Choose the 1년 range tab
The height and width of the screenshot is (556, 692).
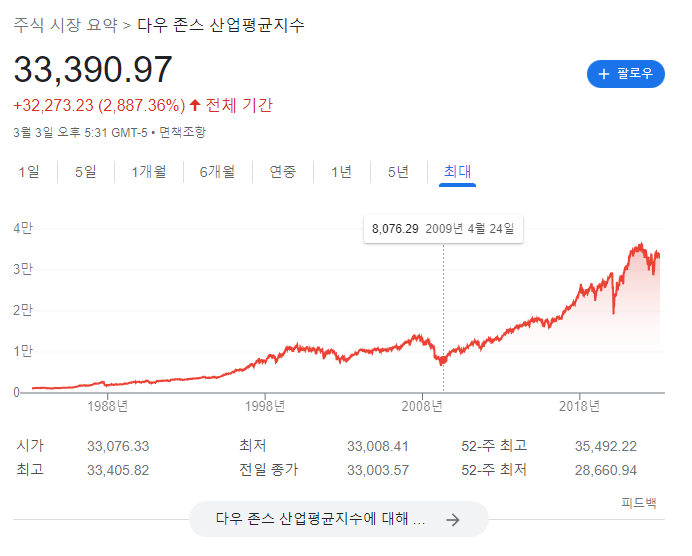(342, 172)
